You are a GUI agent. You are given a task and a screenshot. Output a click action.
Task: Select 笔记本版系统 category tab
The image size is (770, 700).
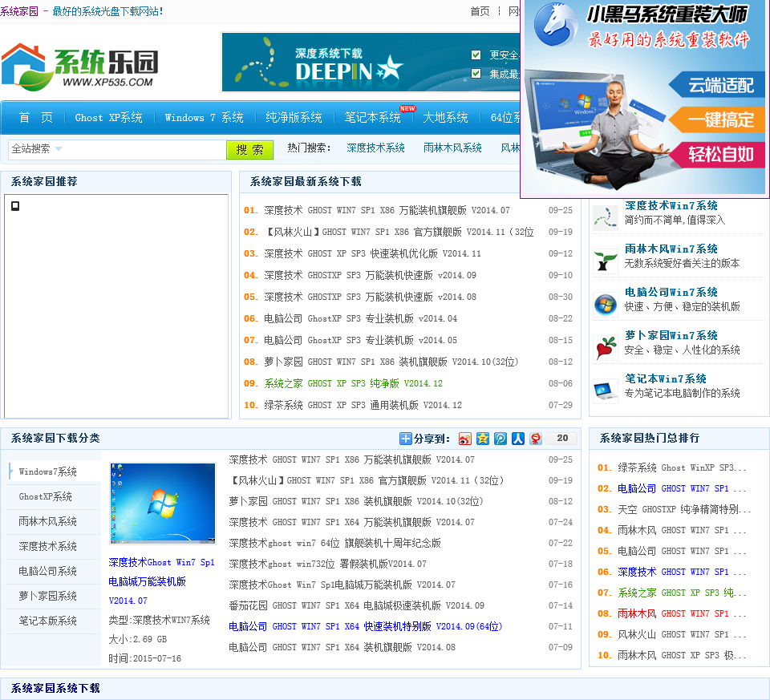(x=47, y=621)
